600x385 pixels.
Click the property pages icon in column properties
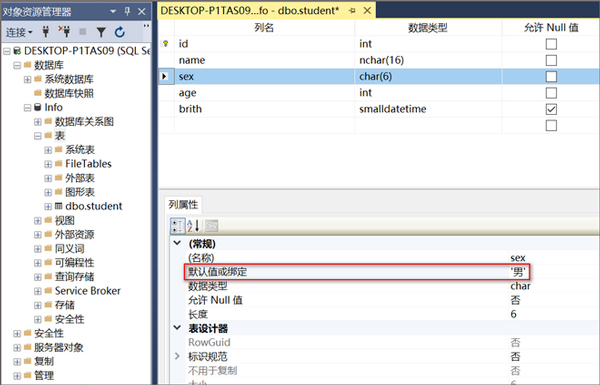[212, 226]
